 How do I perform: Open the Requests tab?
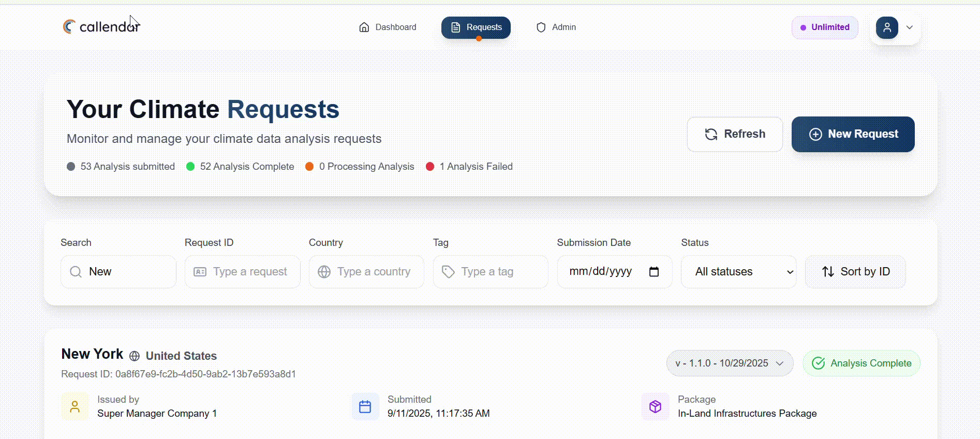tap(476, 27)
